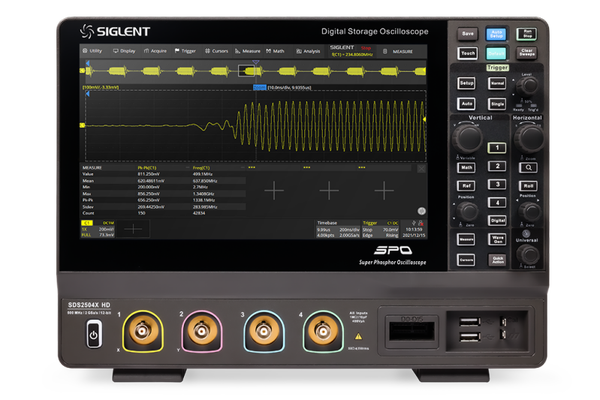Open the Timebase info box
The image size is (600, 400).
tap(338, 229)
